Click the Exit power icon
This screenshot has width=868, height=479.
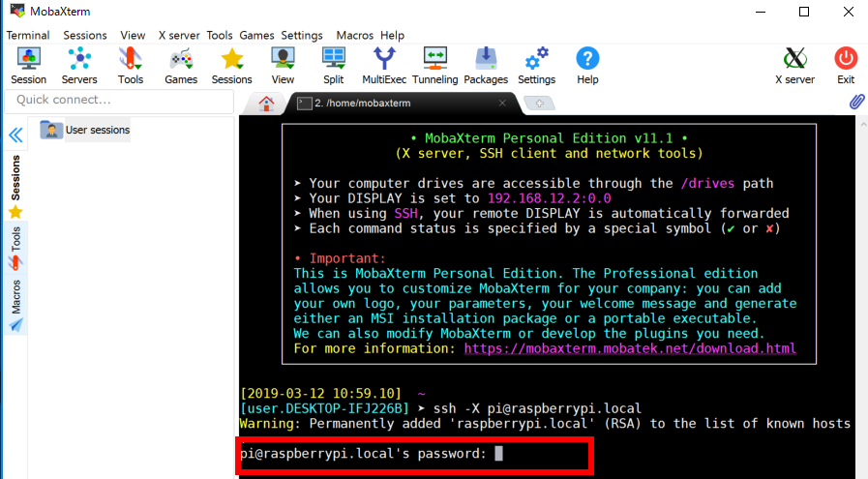(x=846, y=66)
